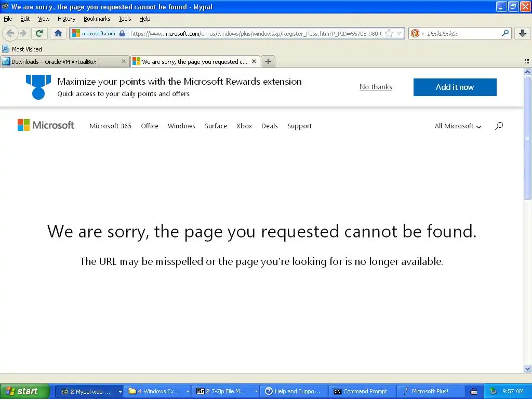This screenshot has height=399, width=532.
Task: Open the Office nav link
Action: pyautogui.click(x=150, y=126)
